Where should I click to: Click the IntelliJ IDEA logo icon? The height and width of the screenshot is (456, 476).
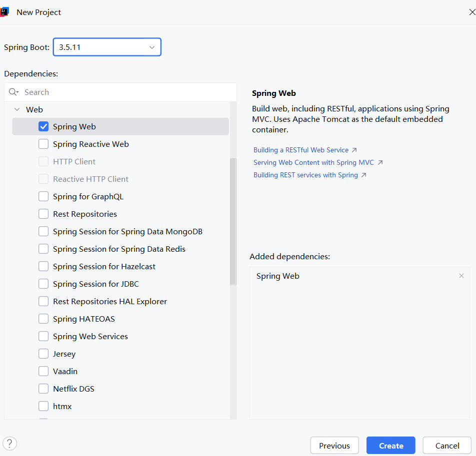[4, 12]
